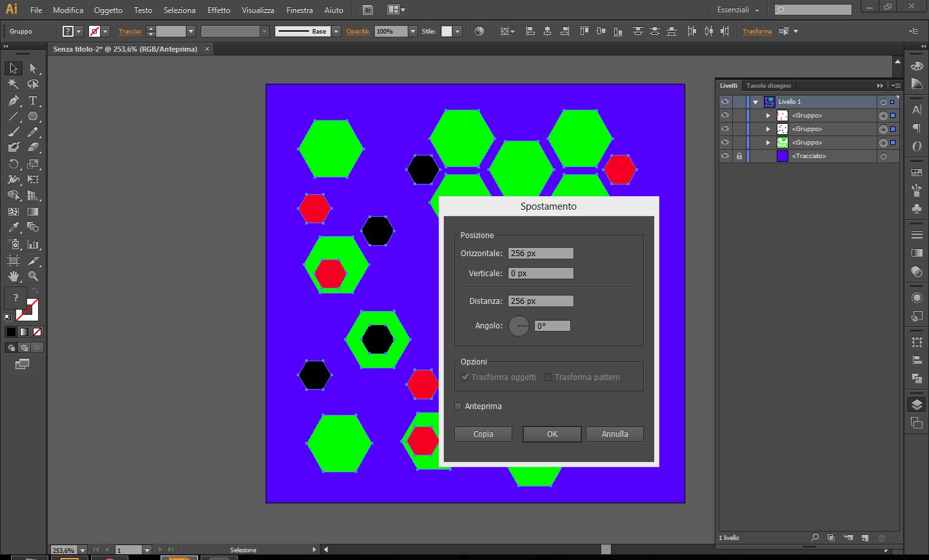Select the Scale tool
Viewport: 929px width, 560px height.
click(33, 164)
